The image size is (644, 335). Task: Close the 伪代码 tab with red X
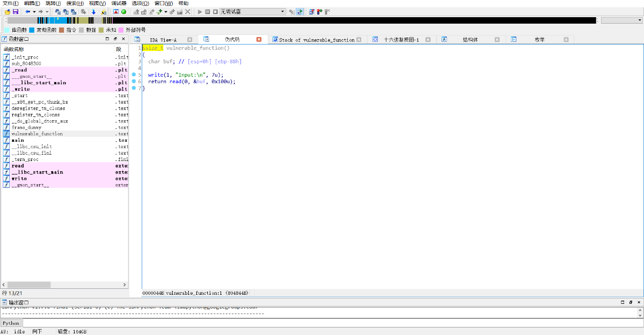coord(259,40)
